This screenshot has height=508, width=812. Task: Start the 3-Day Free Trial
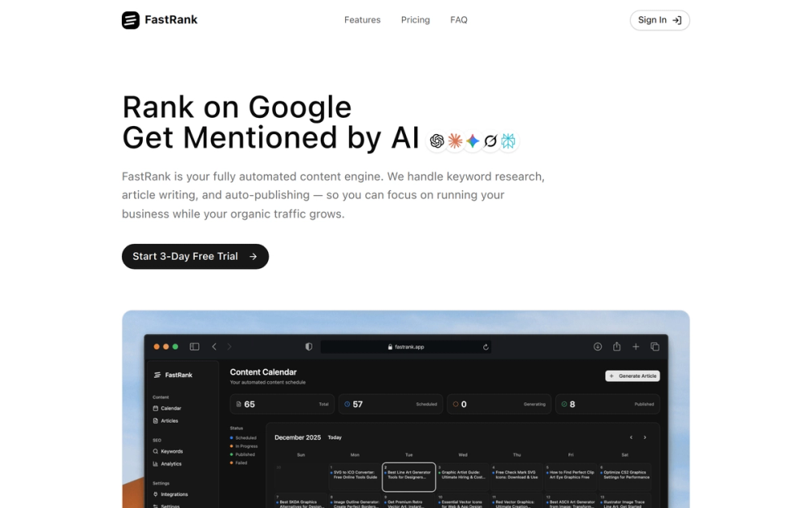(x=195, y=256)
